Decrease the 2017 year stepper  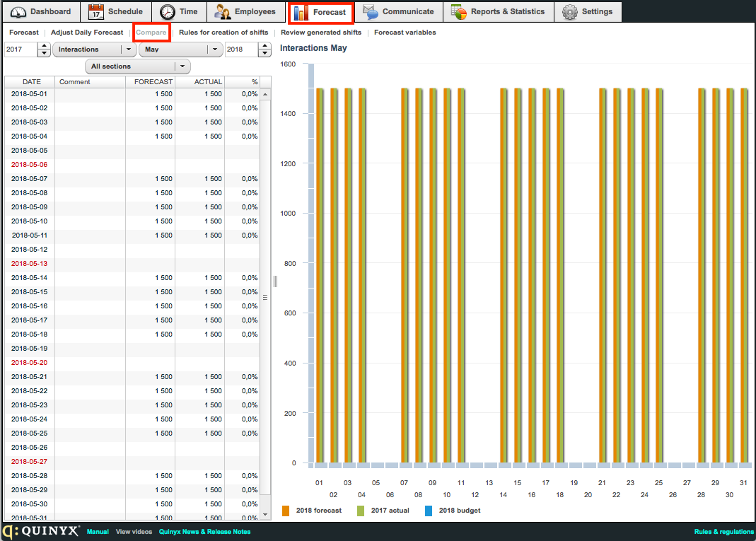[44, 52]
